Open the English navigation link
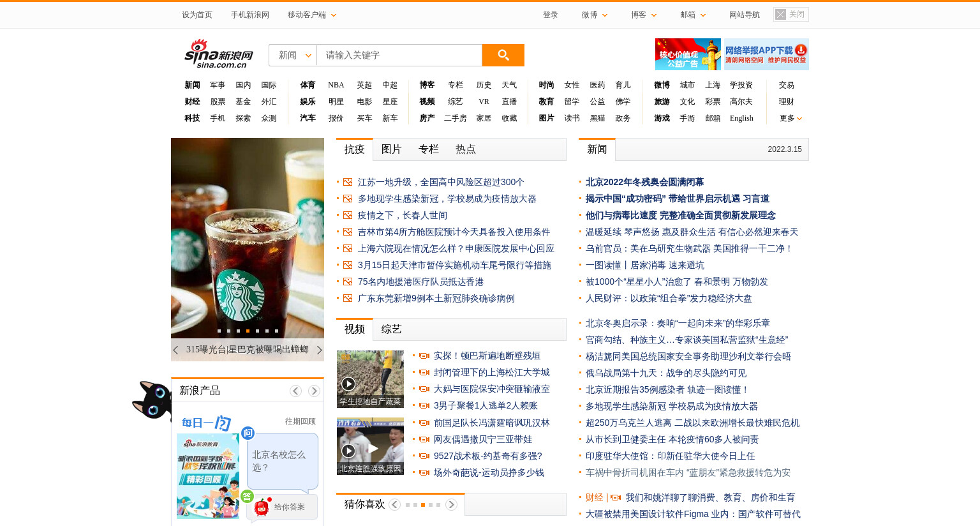 point(741,118)
